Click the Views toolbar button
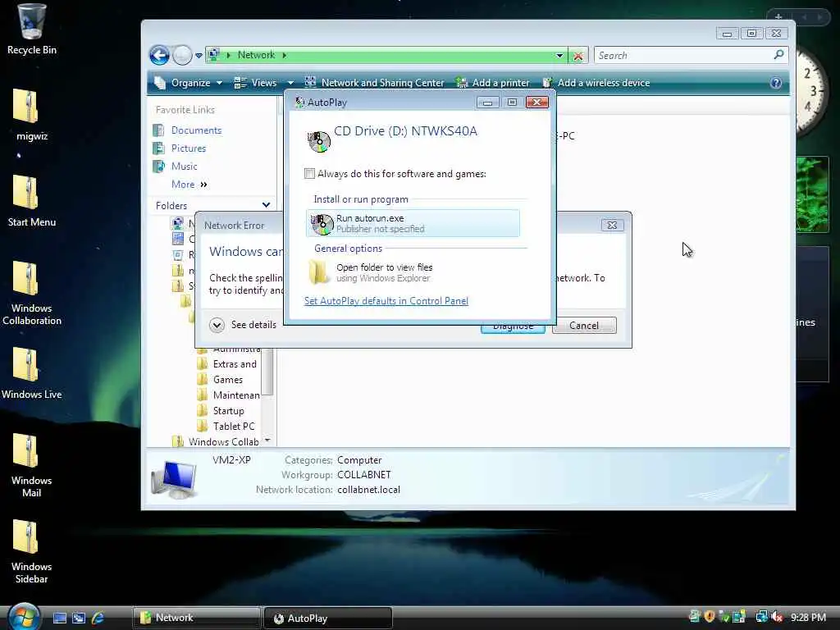Viewport: 840px width, 630px height. (x=256, y=83)
